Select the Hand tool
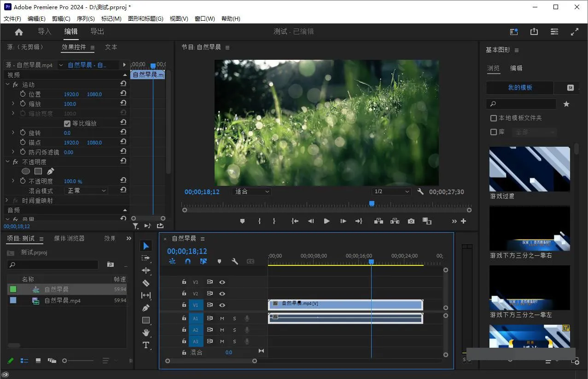The height and width of the screenshot is (379, 588). click(x=146, y=333)
